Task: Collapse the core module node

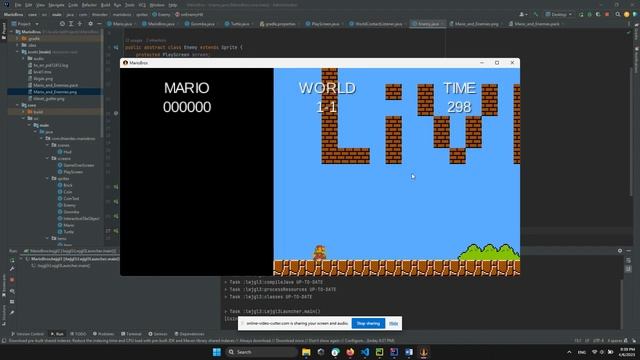Action: click(x=18, y=105)
